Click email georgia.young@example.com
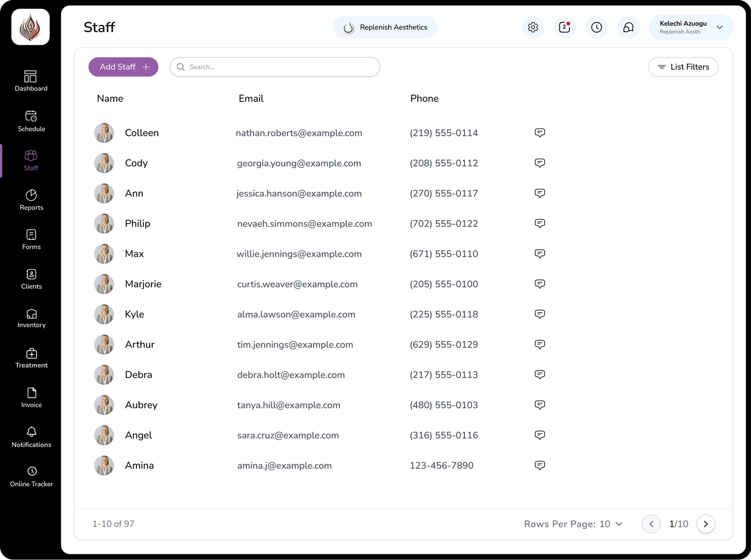Image resolution: width=751 pixels, height=560 pixels. (299, 163)
